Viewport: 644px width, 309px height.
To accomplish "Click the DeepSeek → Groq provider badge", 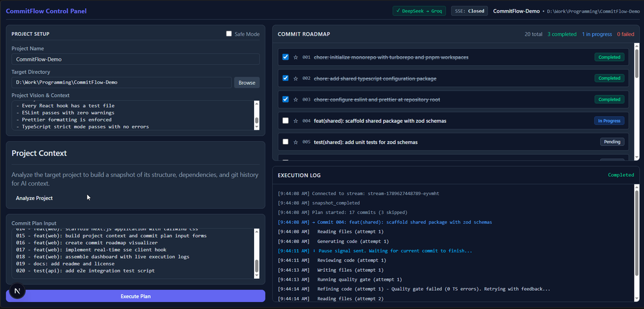I will pyautogui.click(x=419, y=11).
